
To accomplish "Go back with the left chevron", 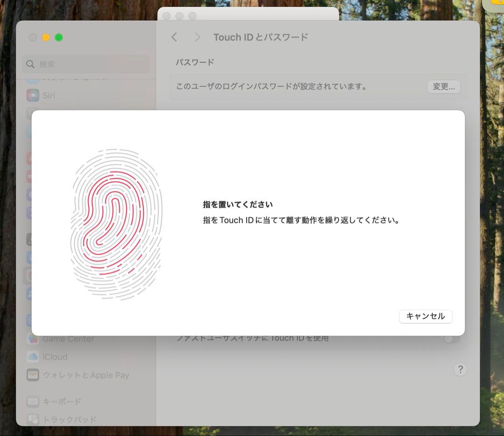I will [174, 37].
